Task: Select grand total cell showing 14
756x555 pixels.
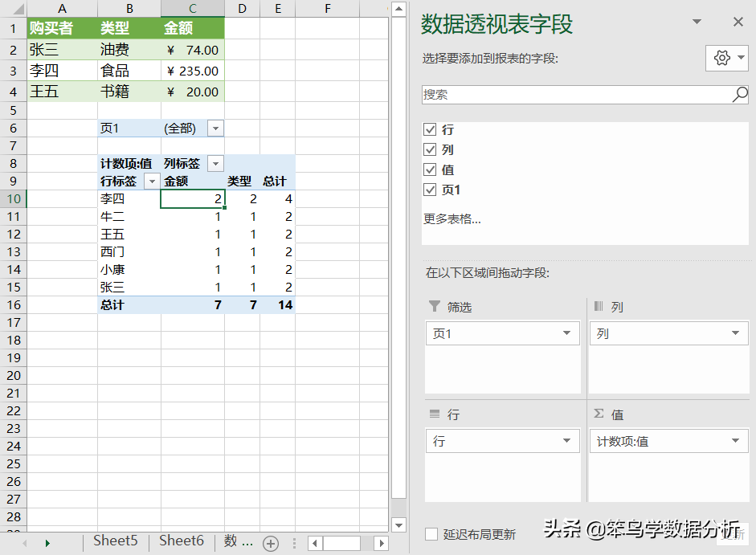Action: (x=277, y=305)
